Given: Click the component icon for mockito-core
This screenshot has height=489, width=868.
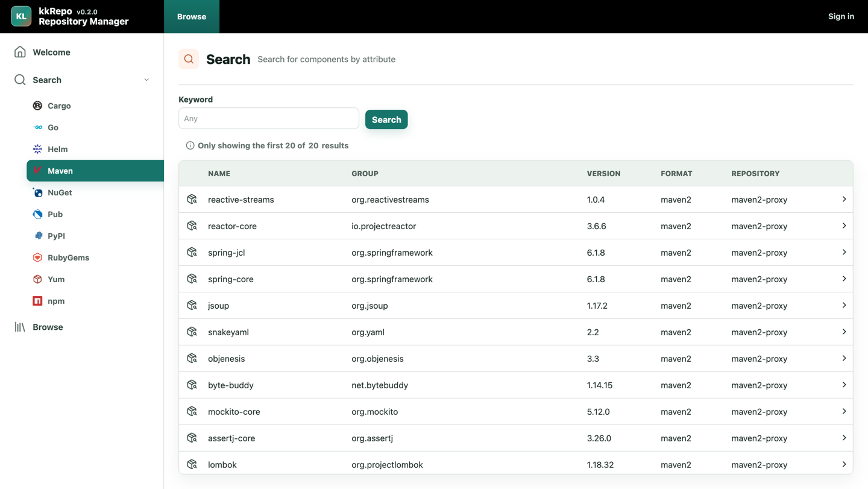Looking at the screenshot, I should pos(192,411).
